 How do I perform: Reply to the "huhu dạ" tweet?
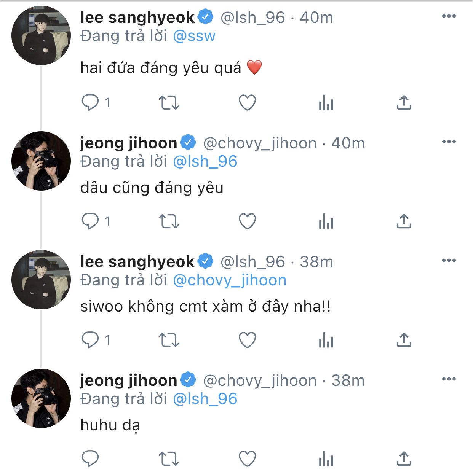[x=90, y=458]
